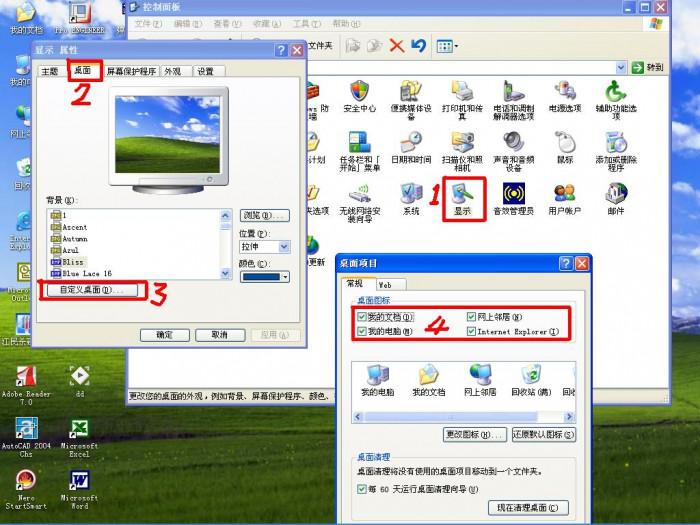Open 便携媒体设备 in Control Panel
700x525 pixels.
pos(411,100)
